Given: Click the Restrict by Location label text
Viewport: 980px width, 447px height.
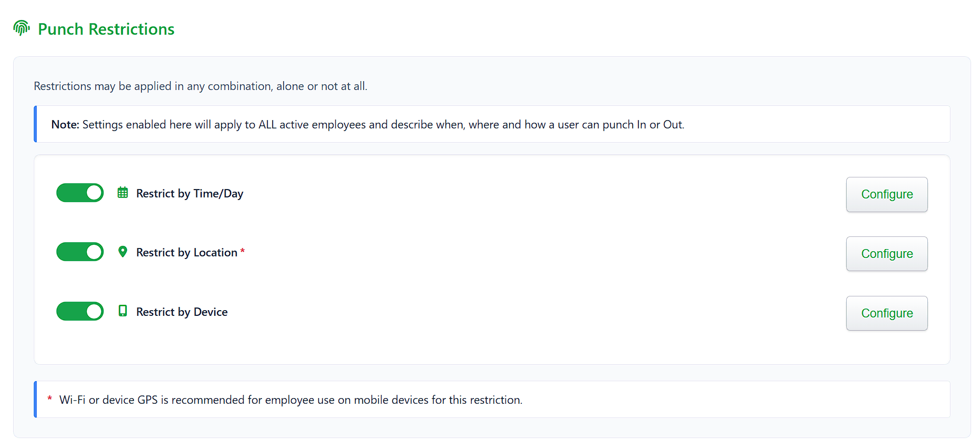Looking at the screenshot, I should point(186,253).
